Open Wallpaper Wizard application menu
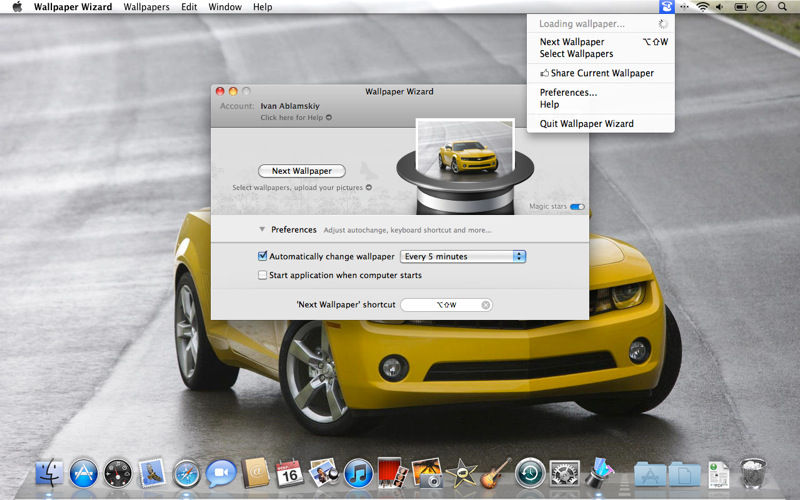The width and height of the screenshot is (800, 500). [x=73, y=7]
